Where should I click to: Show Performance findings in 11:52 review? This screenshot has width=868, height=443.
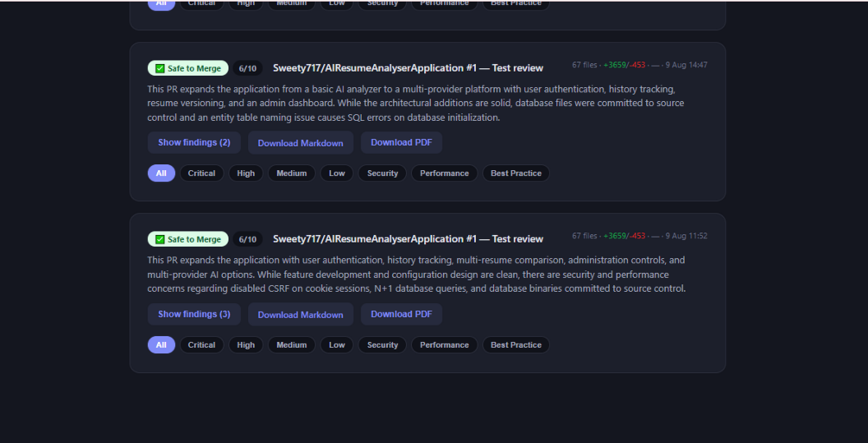[444, 345]
